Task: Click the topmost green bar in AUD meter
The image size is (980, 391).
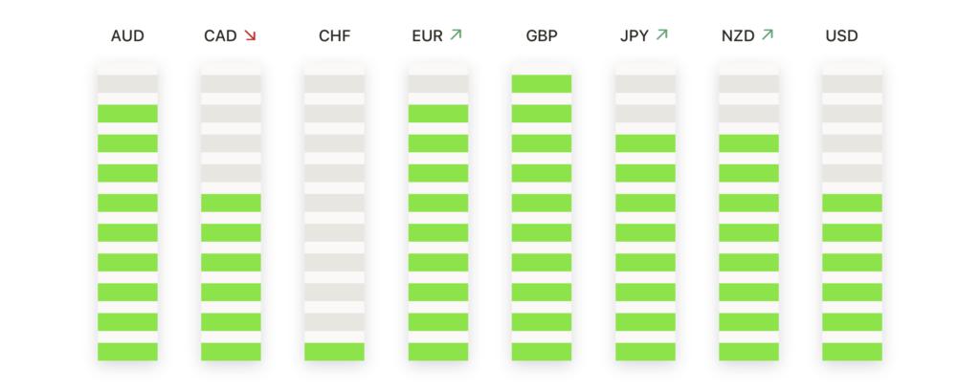Action: 127,114
